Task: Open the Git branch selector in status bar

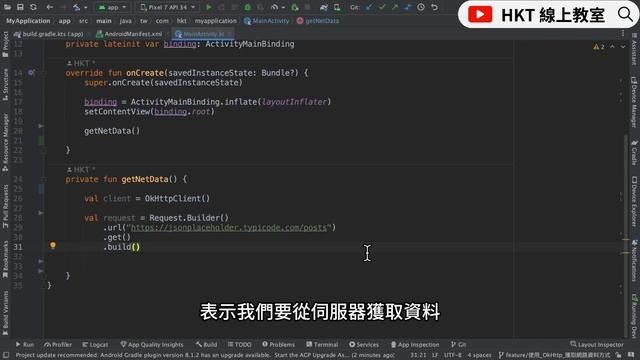Action: point(555,356)
